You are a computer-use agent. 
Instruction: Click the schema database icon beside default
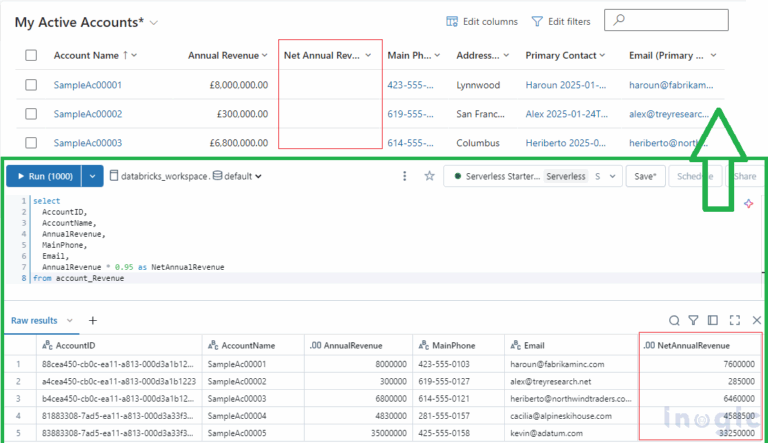tap(217, 176)
